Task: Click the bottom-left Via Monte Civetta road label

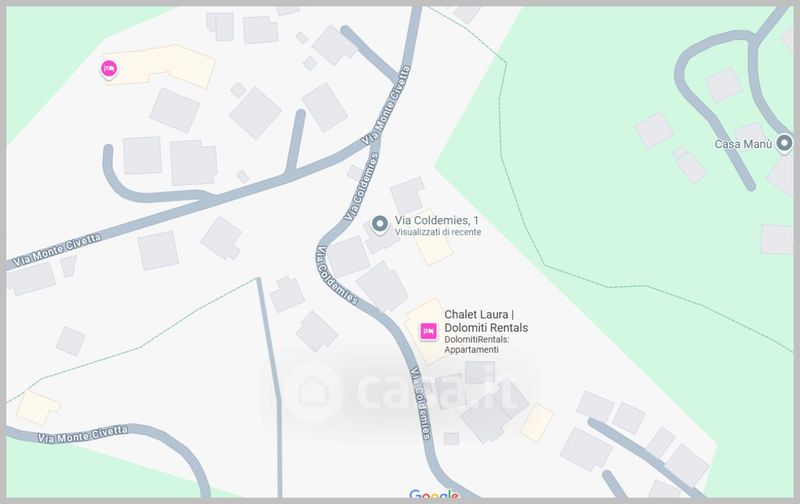Action: point(83,435)
